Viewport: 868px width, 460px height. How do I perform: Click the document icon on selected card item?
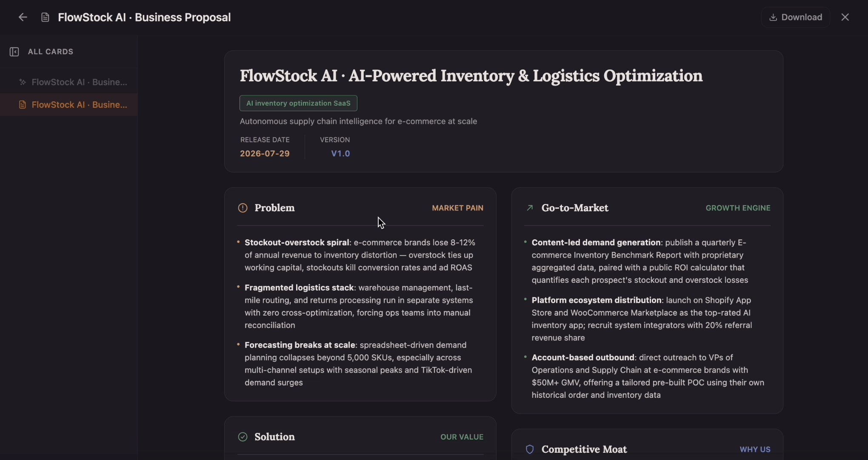(23, 105)
